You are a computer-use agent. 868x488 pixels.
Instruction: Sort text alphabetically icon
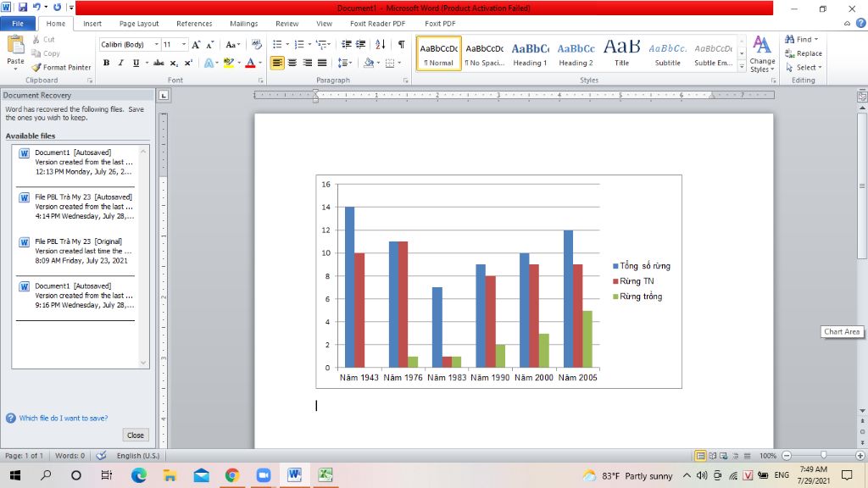[x=381, y=44]
